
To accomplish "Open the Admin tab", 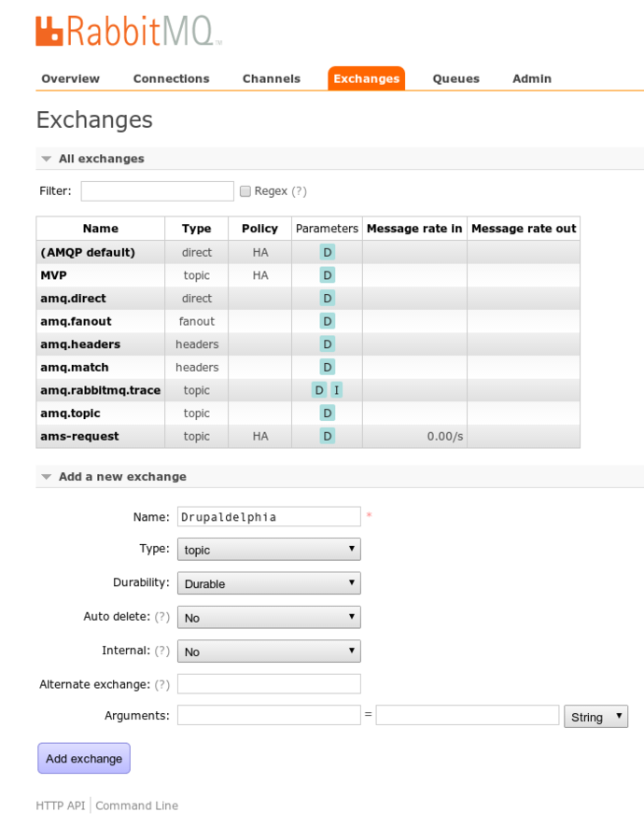I will pyautogui.click(x=532, y=78).
